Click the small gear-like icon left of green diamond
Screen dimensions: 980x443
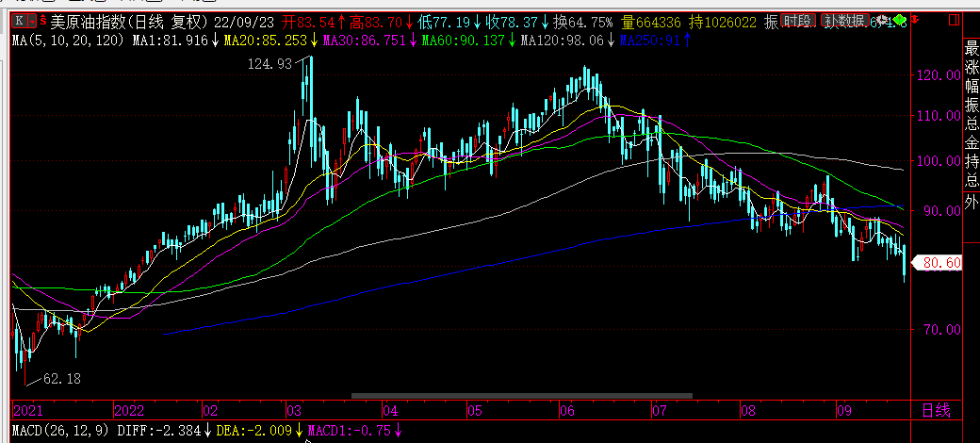pos(881,20)
